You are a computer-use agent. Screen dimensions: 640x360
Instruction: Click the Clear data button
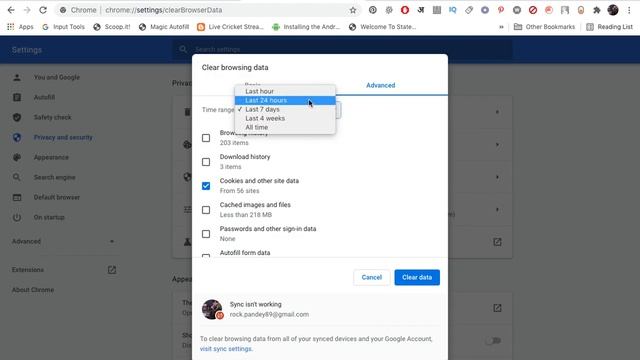(417, 278)
